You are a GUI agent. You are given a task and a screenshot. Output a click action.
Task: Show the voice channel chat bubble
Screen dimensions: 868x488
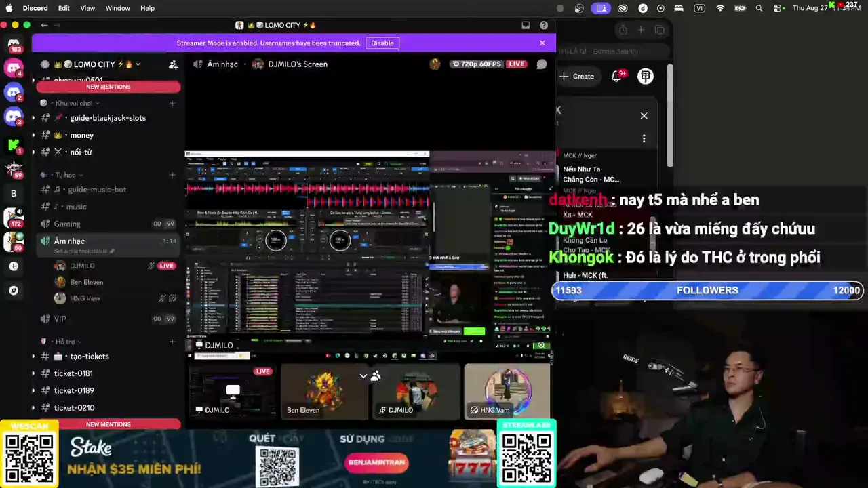point(542,64)
